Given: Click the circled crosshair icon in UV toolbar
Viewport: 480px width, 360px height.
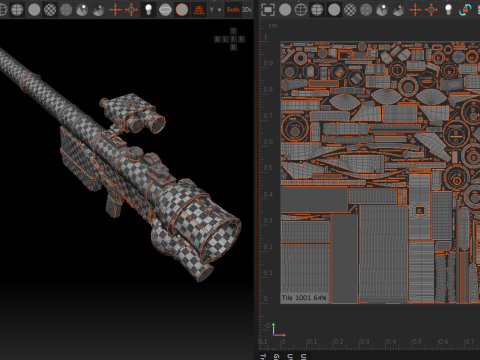Looking at the screenshot, I should coord(431,10).
